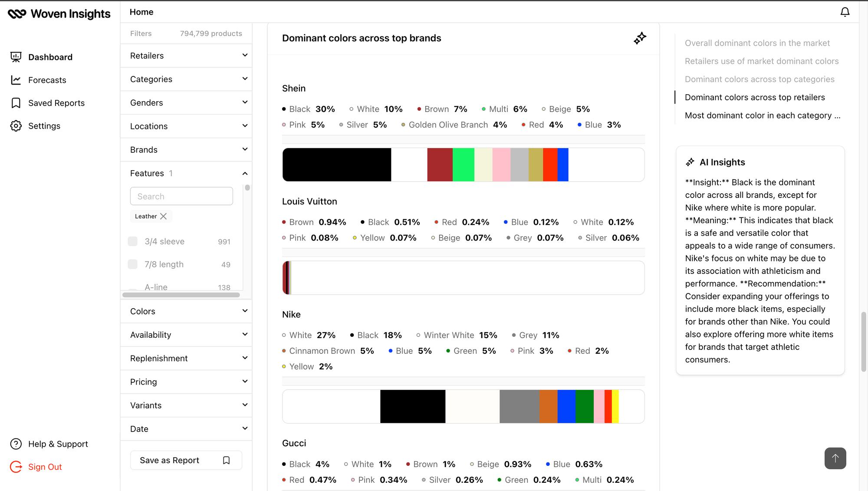The image size is (868, 491).
Task: Expand the Pricing filter
Action: click(x=186, y=382)
